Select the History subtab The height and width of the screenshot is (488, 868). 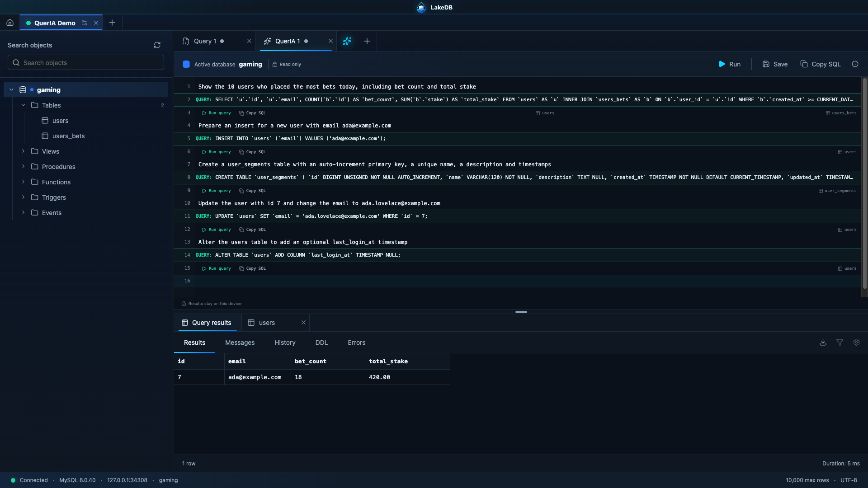[x=285, y=343]
